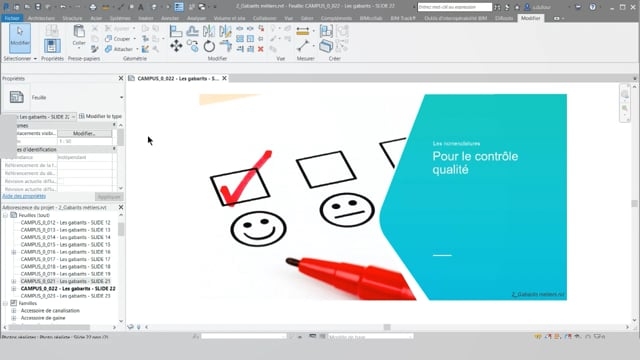This screenshot has width=640, height=360.
Task: Click Modifier le type button
Action: [x=100, y=116]
